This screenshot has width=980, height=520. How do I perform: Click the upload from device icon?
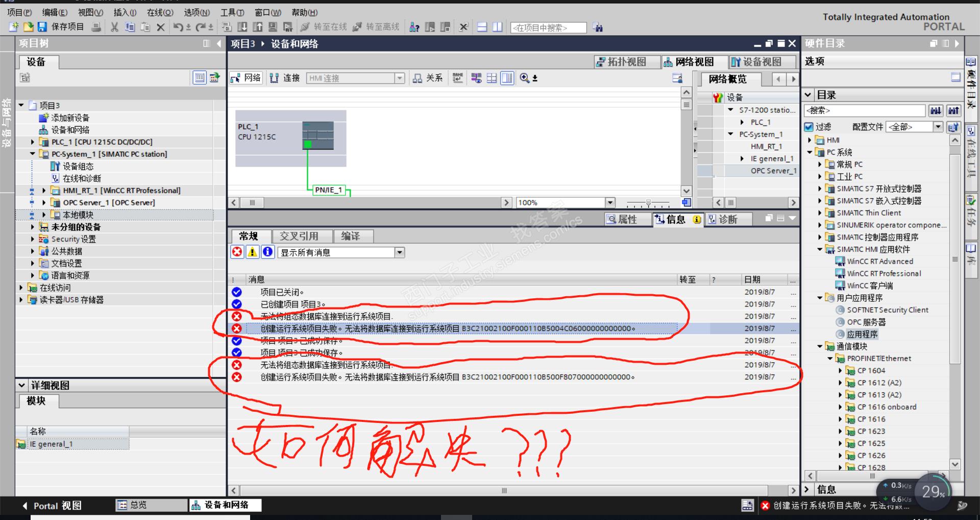pos(258,27)
